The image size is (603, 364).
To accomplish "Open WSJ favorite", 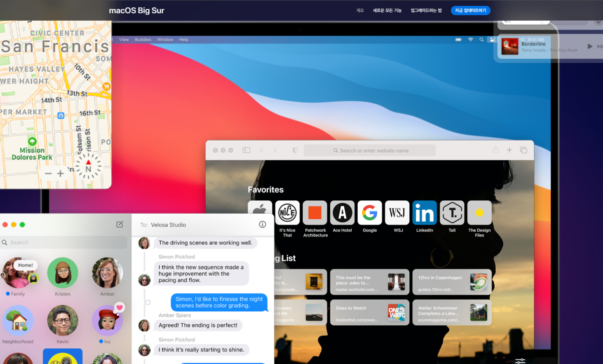I will [397, 213].
